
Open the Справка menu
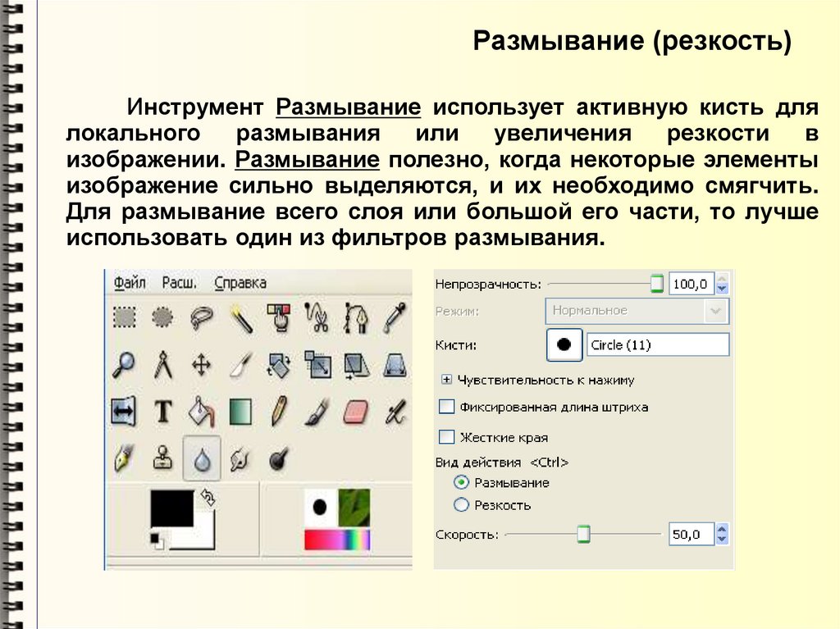(x=240, y=283)
